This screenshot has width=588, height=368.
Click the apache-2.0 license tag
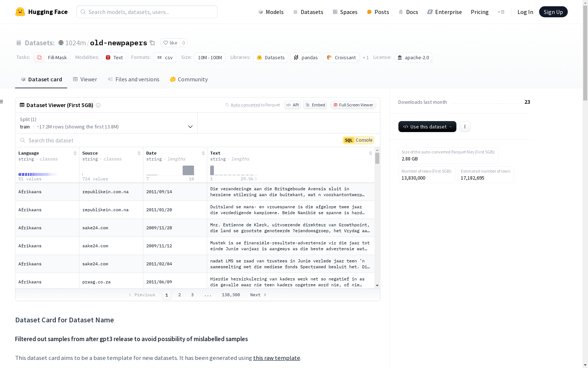413,57
